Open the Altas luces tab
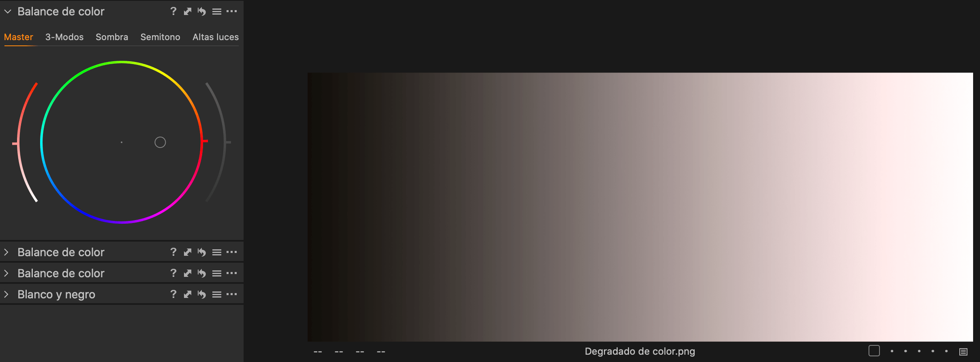 [216, 37]
